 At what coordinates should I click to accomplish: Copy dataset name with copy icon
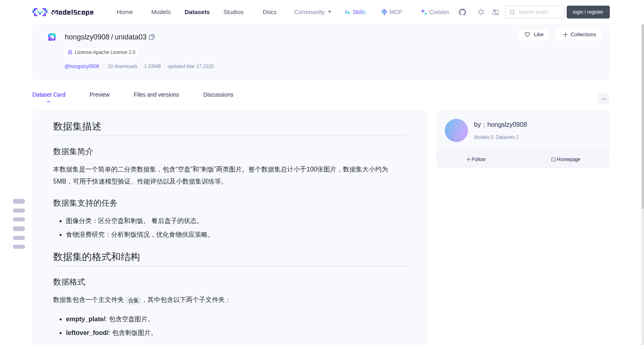point(152,37)
